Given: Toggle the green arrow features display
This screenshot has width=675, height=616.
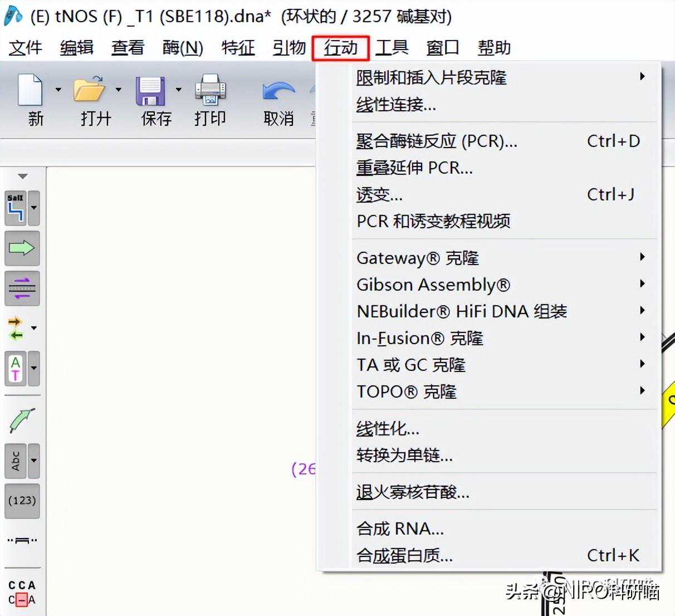Looking at the screenshot, I should tap(22, 248).
